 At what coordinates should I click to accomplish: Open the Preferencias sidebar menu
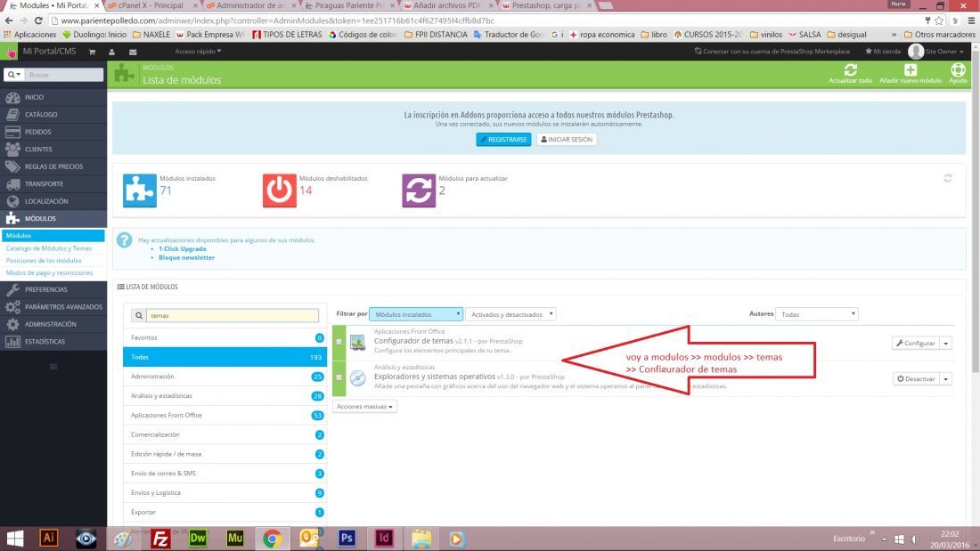coord(53,289)
